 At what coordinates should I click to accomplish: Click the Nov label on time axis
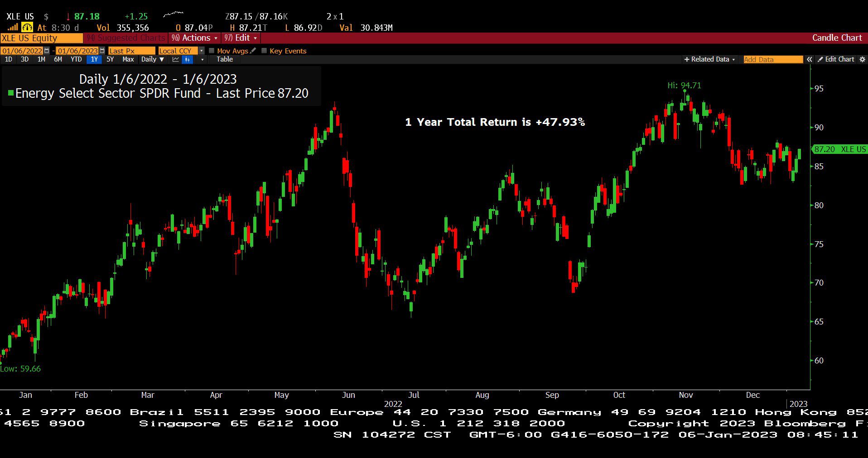(x=686, y=395)
